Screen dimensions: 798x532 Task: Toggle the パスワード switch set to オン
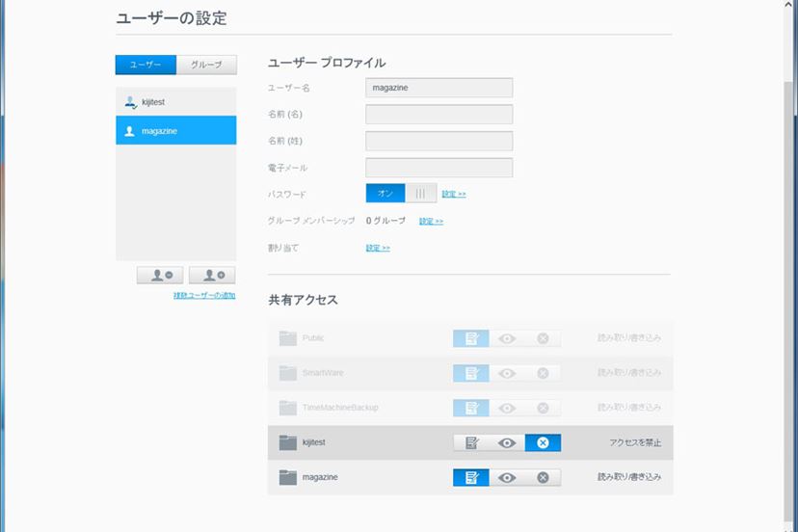coord(401,194)
